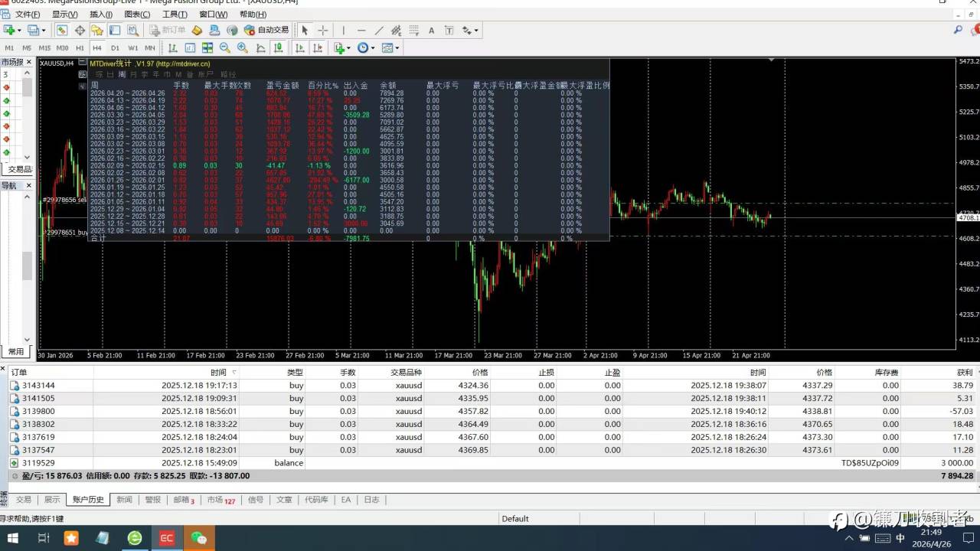Open the new chart toolbar icon

click(11, 30)
